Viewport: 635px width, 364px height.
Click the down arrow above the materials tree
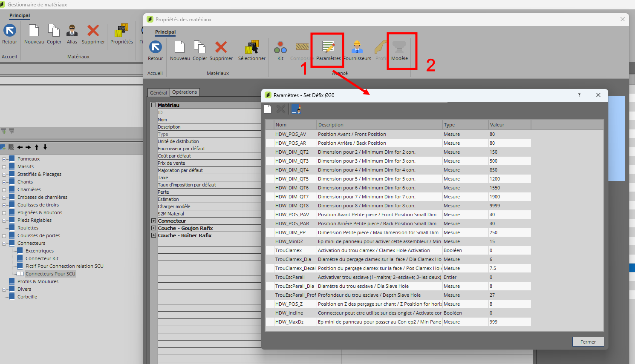click(45, 147)
